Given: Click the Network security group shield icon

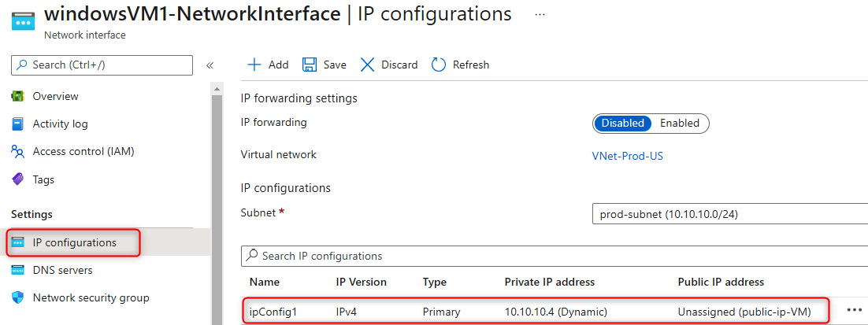Looking at the screenshot, I should tap(18, 298).
